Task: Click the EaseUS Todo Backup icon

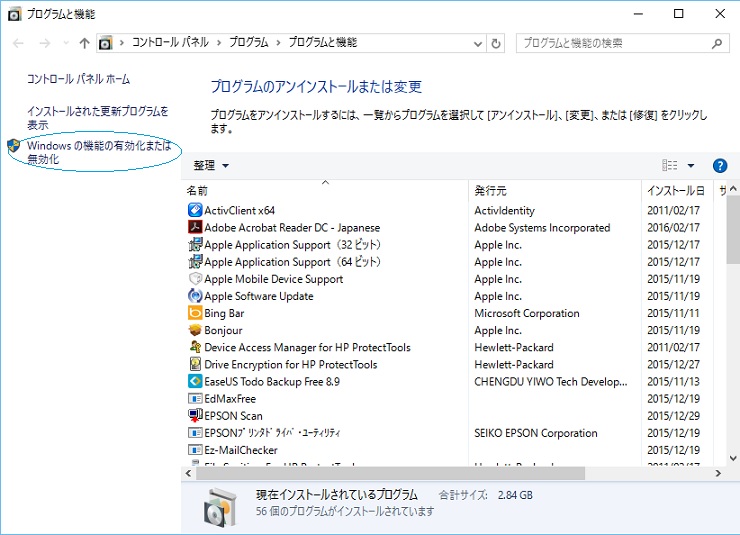Action: point(195,381)
